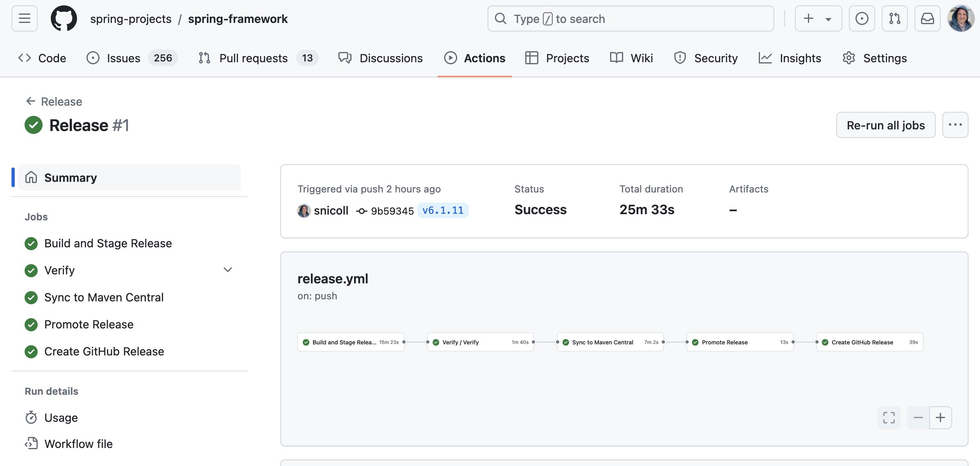Viewport: 980px width, 466px height.
Task: Click the Promote Release graph node
Action: click(x=740, y=342)
